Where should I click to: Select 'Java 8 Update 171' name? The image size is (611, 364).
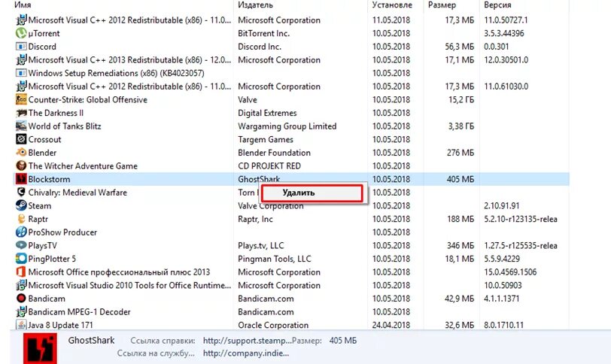coord(60,325)
